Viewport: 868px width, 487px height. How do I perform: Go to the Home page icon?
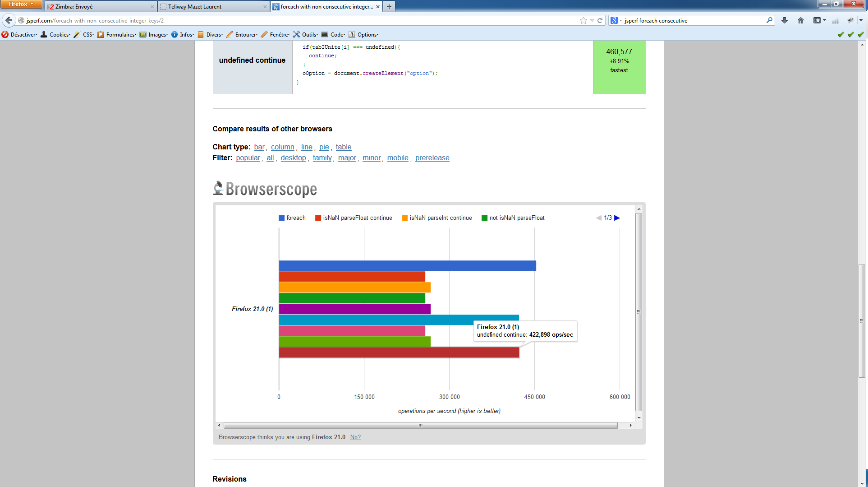pyautogui.click(x=801, y=20)
